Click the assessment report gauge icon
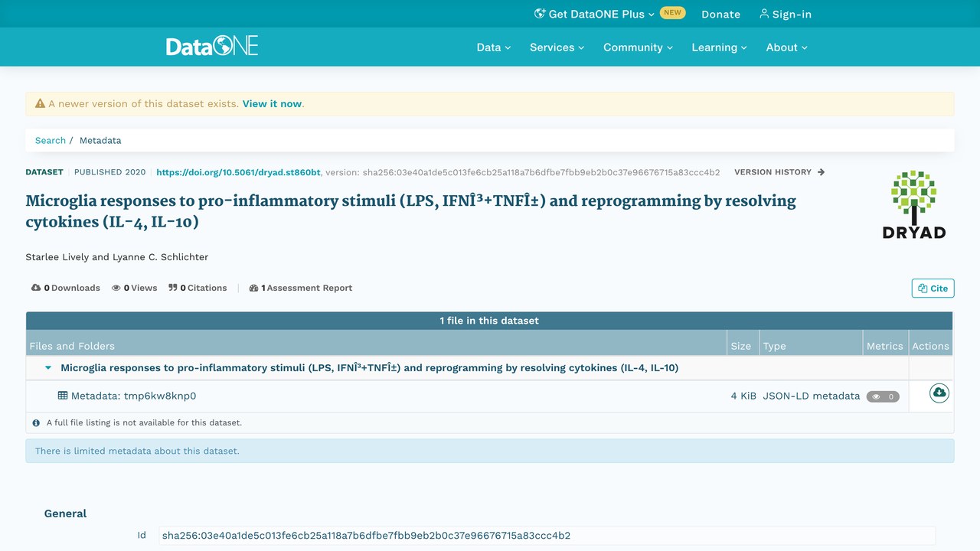Viewport: 980px width, 551px height. [254, 289]
